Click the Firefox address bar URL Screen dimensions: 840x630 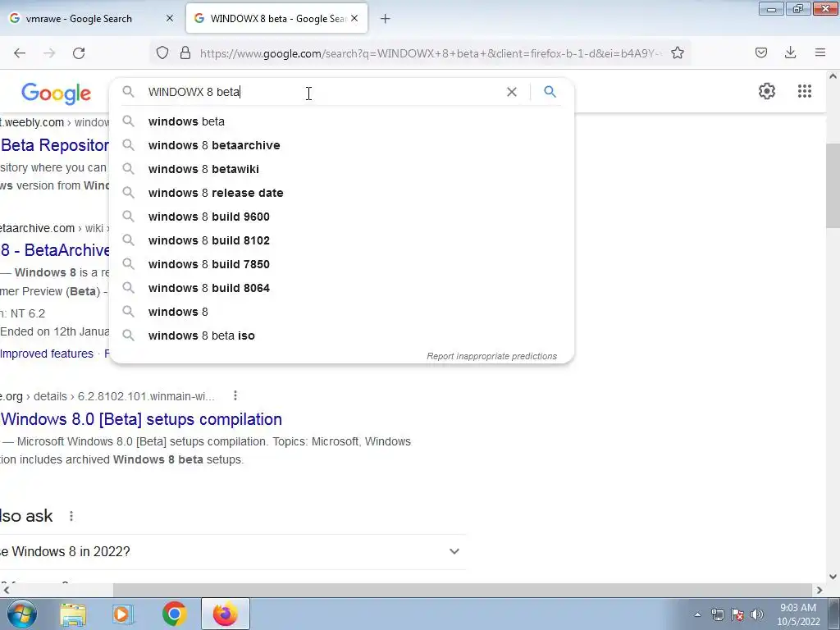[x=430, y=53]
